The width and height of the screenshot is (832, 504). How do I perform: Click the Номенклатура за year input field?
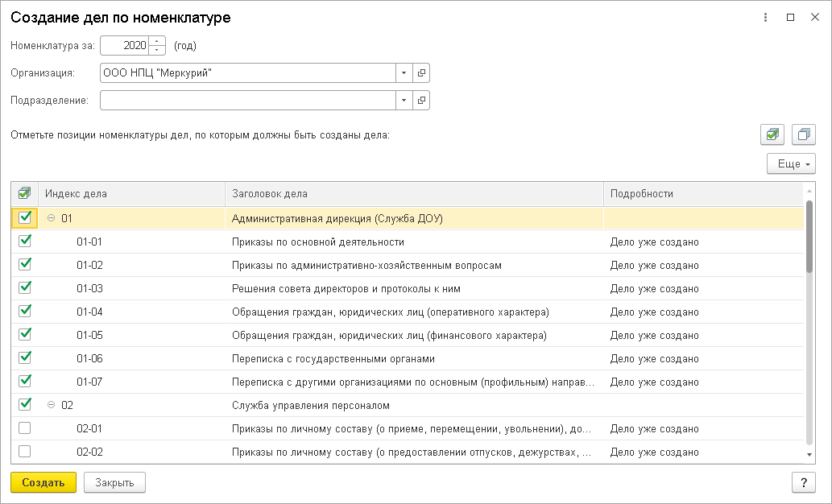click(x=127, y=45)
